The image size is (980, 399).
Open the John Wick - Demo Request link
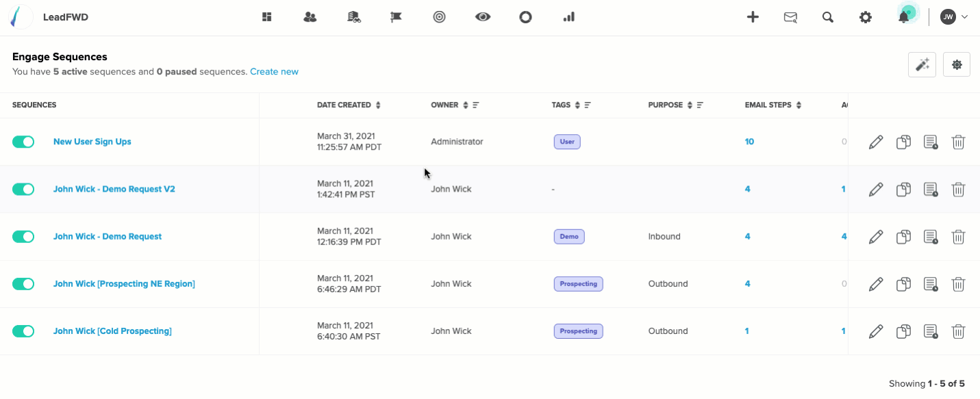tap(108, 236)
